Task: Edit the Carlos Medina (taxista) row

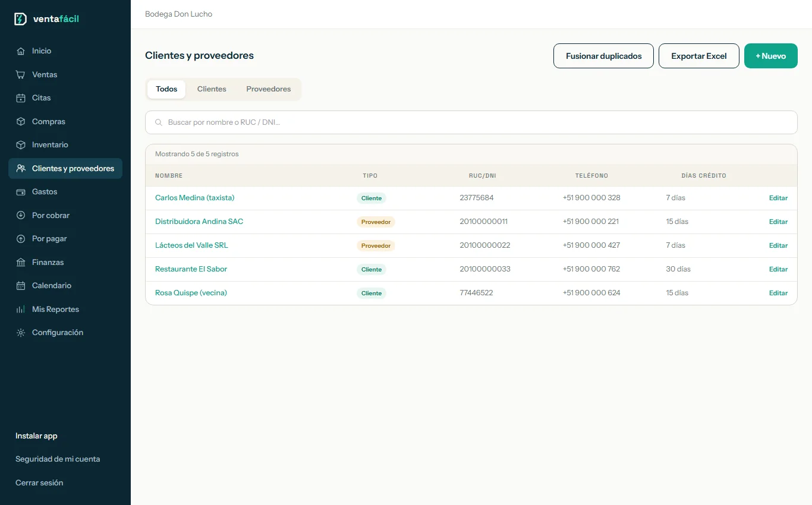Action: (778, 198)
